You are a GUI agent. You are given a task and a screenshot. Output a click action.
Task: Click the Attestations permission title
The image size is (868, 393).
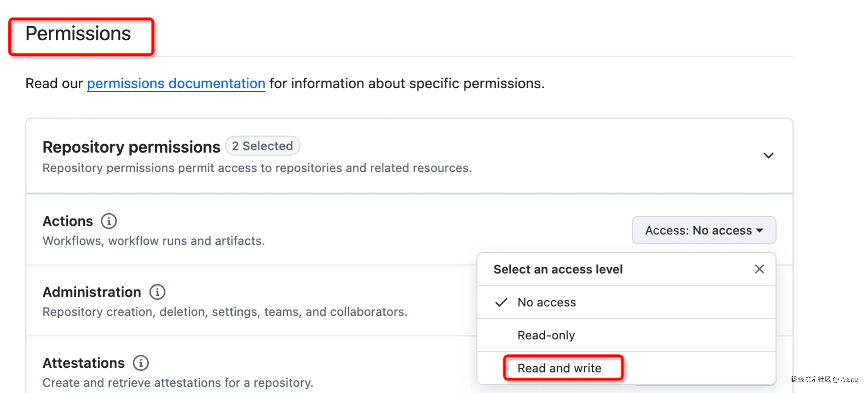pos(84,363)
